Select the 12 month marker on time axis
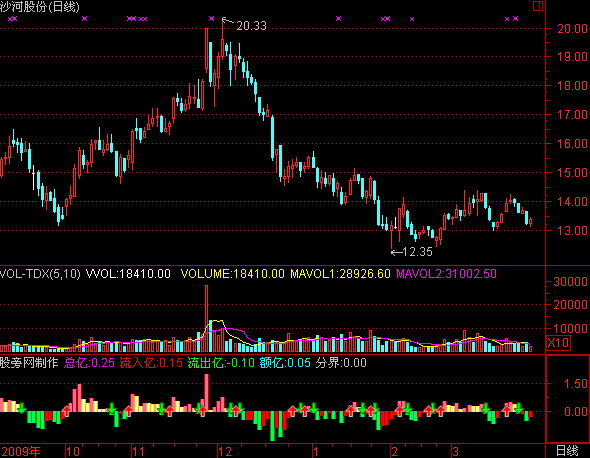The height and width of the screenshot is (458, 590). click(225, 451)
